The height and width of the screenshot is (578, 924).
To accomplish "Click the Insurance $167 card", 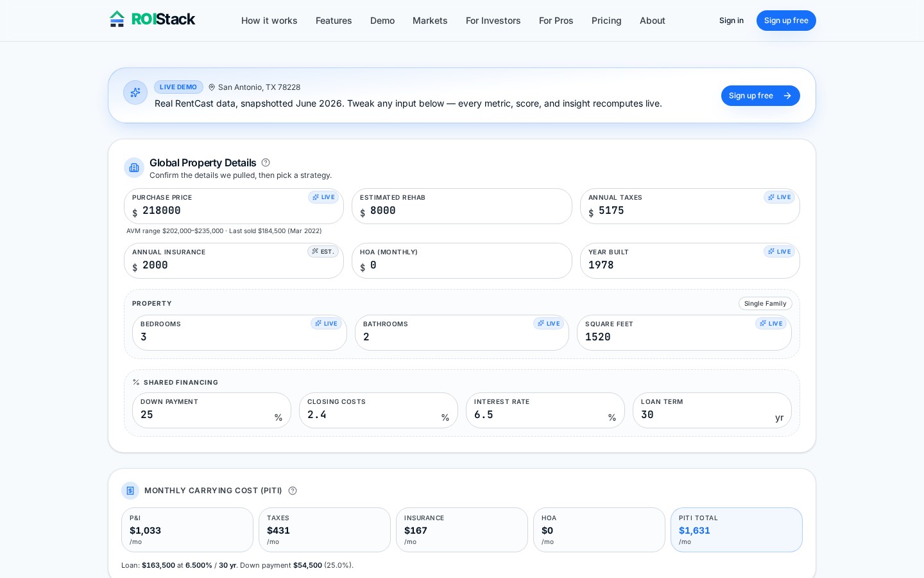I will [462, 530].
